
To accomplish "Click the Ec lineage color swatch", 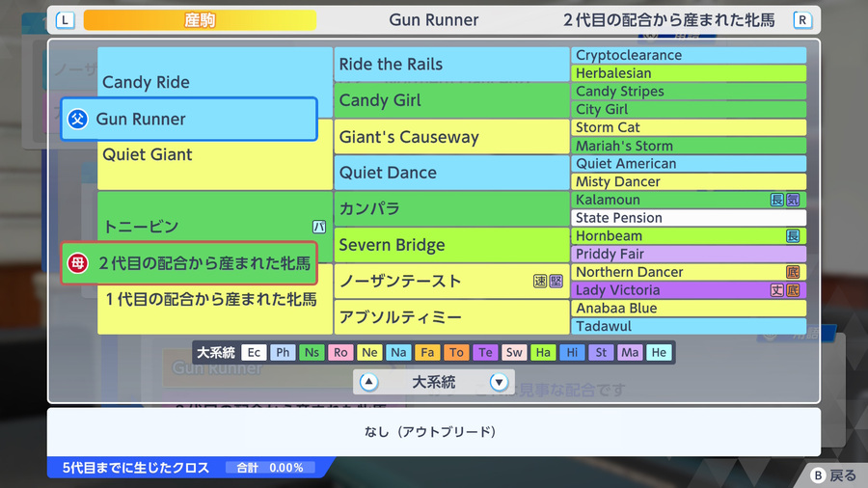I will 254,352.
